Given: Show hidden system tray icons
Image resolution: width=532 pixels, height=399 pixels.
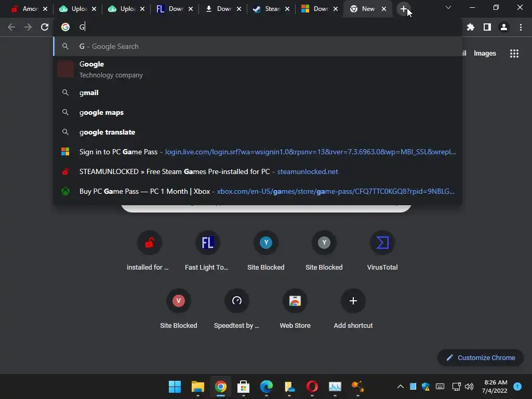Looking at the screenshot, I should pyautogui.click(x=401, y=387).
